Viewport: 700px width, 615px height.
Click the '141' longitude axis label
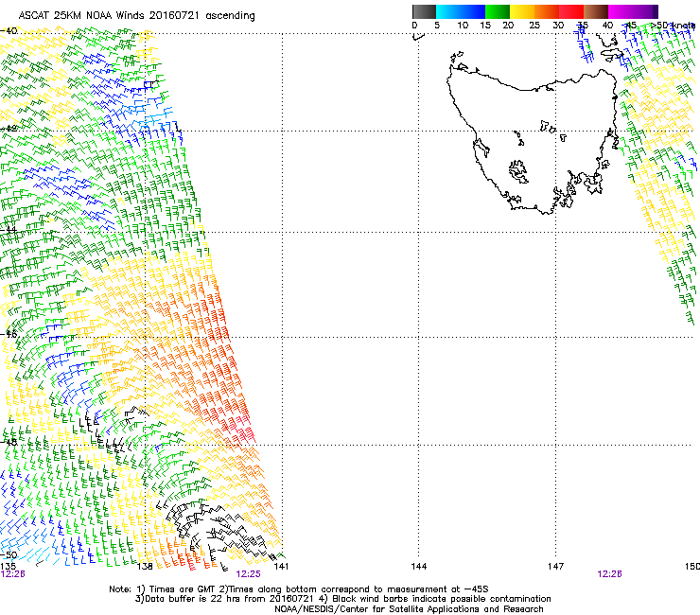[281, 567]
